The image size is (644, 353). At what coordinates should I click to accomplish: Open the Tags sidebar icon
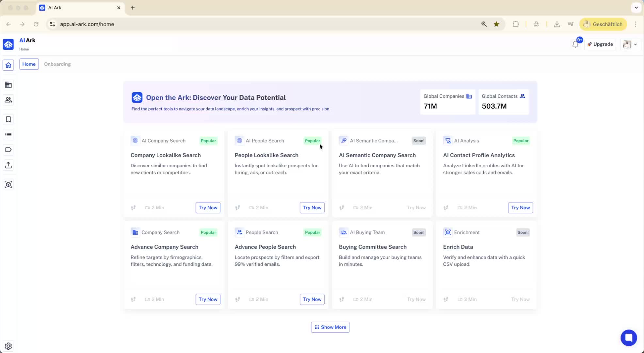[x=8, y=150]
